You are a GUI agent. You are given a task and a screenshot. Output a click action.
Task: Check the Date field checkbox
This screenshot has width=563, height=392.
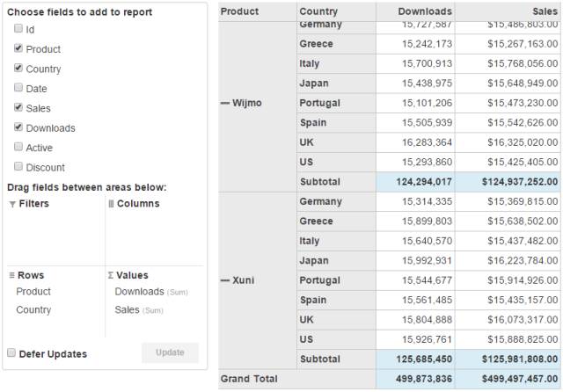click(x=18, y=88)
